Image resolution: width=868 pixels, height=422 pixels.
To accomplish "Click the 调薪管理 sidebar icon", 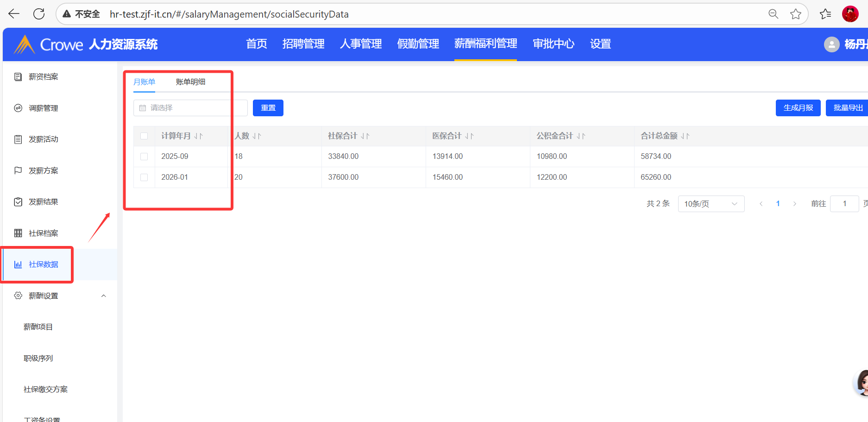I will [x=18, y=108].
